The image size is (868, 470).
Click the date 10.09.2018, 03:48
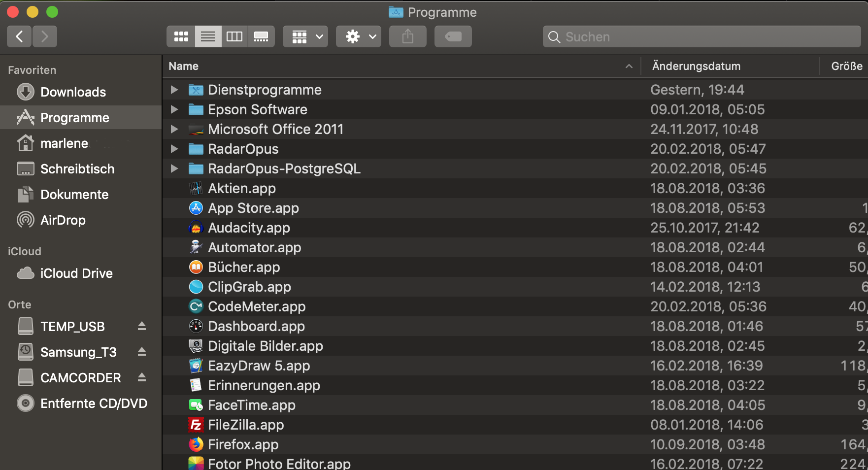[x=708, y=444]
